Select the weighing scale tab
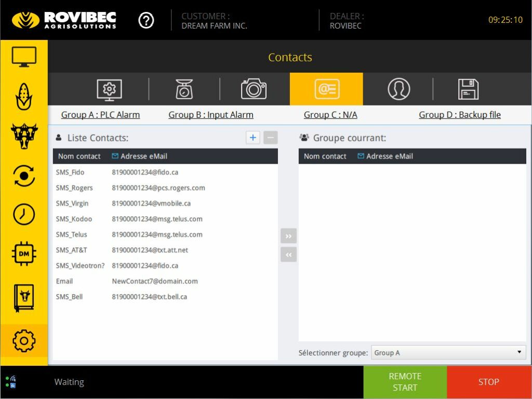Image resolution: width=532 pixels, height=399 pixels. (x=184, y=89)
